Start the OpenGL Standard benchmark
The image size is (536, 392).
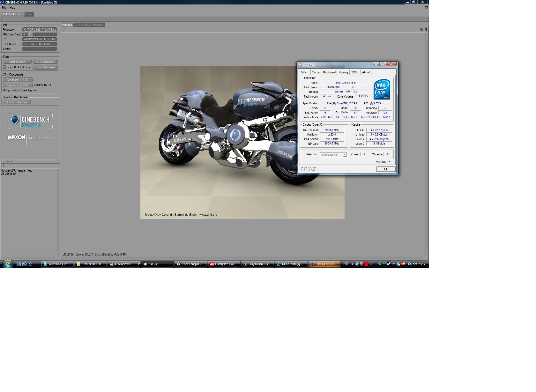(17, 102)
